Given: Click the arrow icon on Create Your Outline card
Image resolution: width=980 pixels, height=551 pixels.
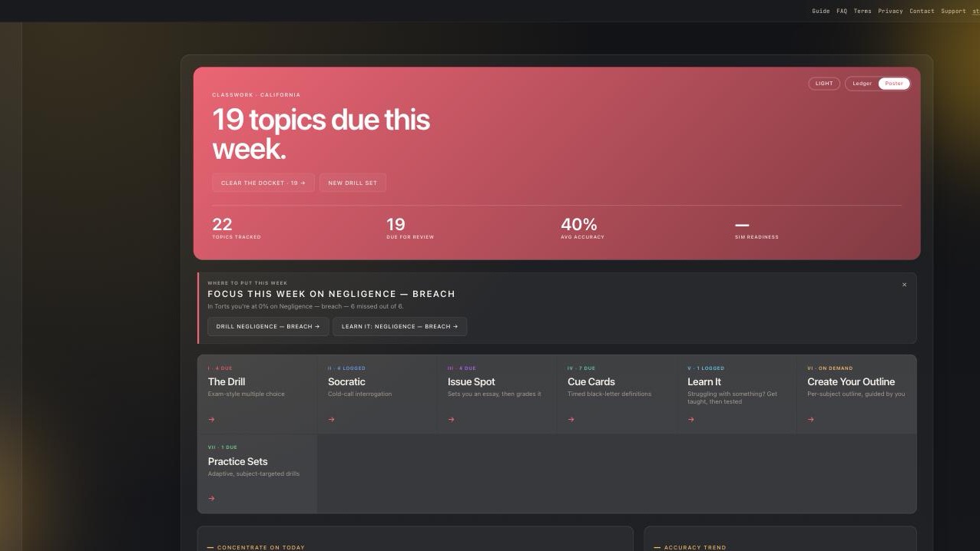Looking at the screenshot, I should [x=811, y=420].
